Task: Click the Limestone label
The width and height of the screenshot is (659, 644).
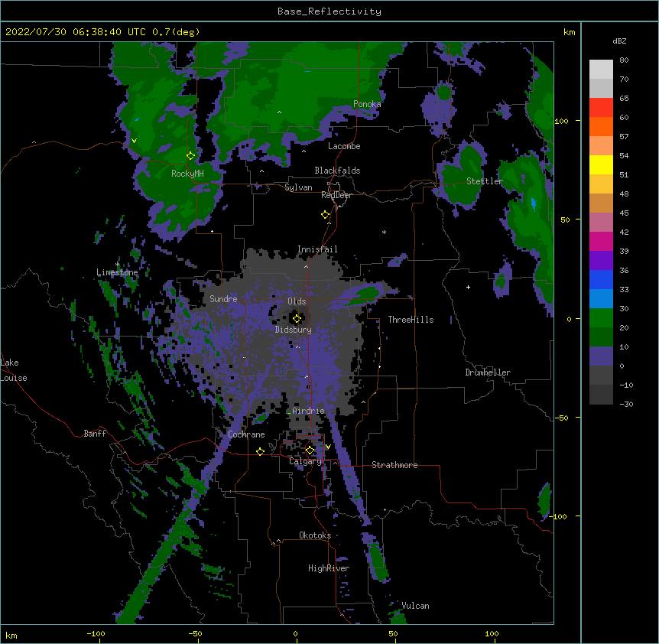Action: tap(117, 272)
